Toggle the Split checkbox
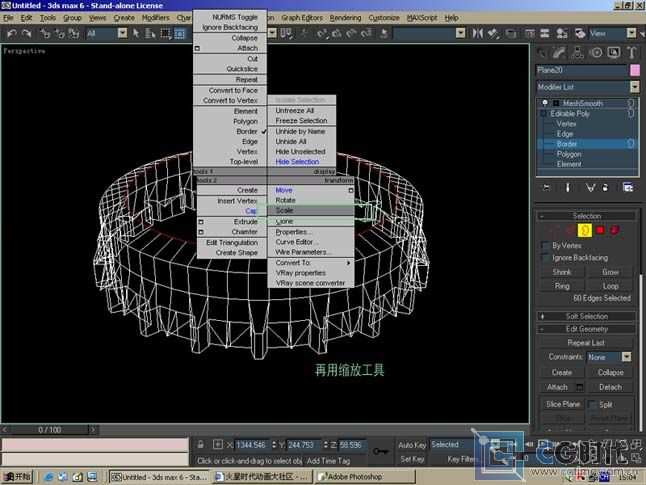This screenshot has width=646, height=485. (592, 404)
